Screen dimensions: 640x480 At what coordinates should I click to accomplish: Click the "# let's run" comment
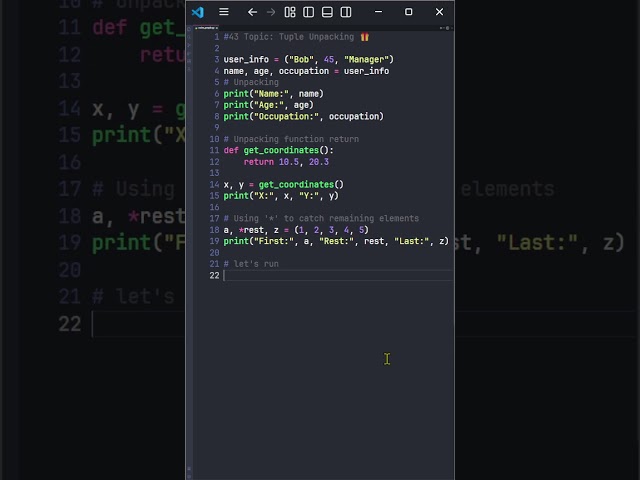click(x=251, y=264)
